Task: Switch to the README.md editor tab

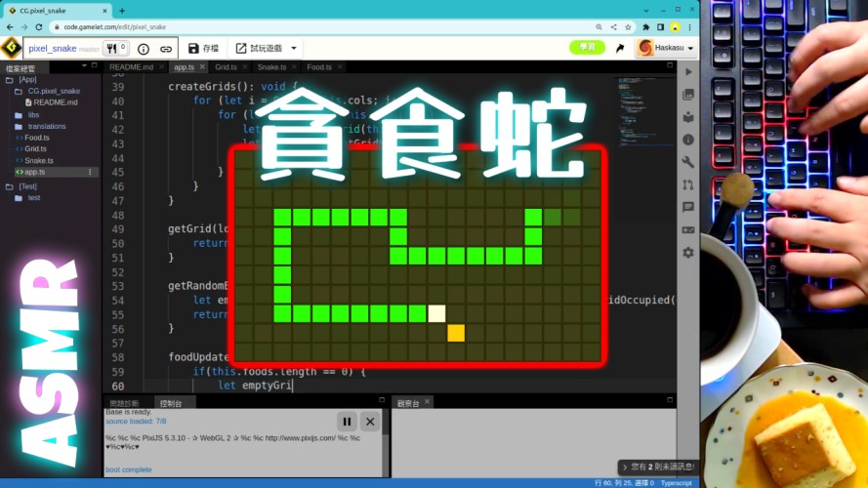Action: 132,67
